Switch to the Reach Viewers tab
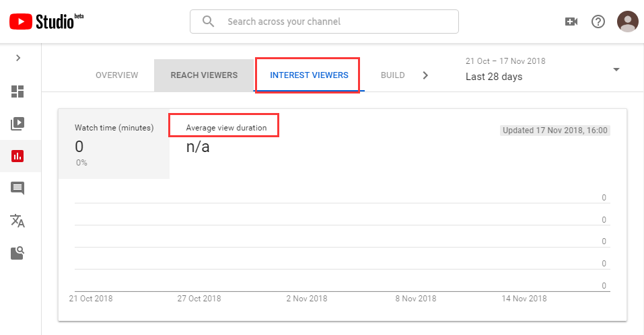Screen dimensions: 644x335 click(x=204, y=75)
